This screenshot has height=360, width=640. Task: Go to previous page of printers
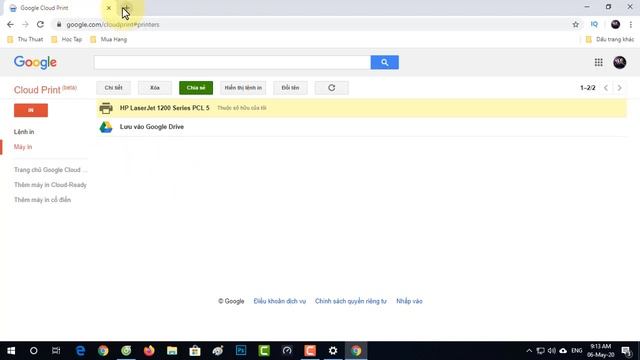tap(606, 88)
